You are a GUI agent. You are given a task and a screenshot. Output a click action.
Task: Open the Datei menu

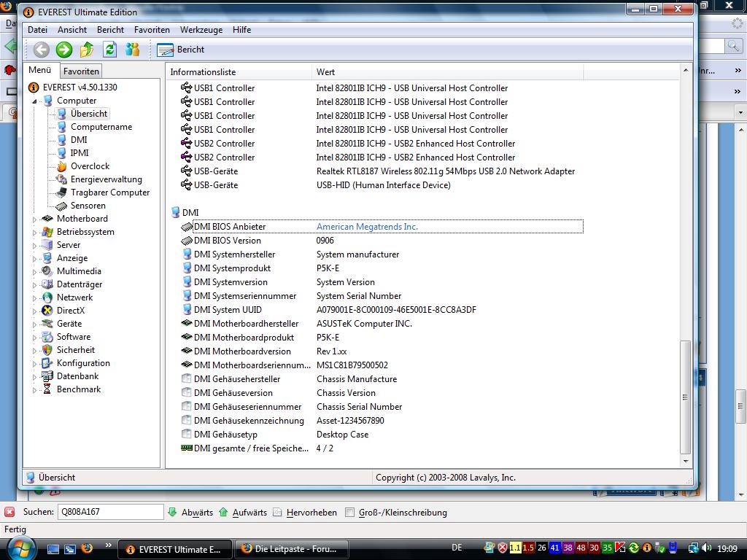pyautogui.click(x=37, y=29)
